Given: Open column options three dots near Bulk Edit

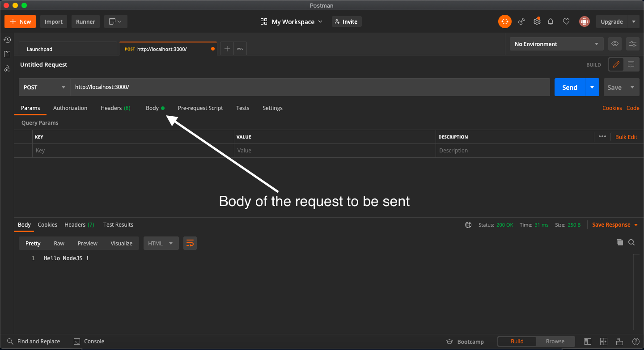Looking at the screenshot, I should (x=602, y=137).
